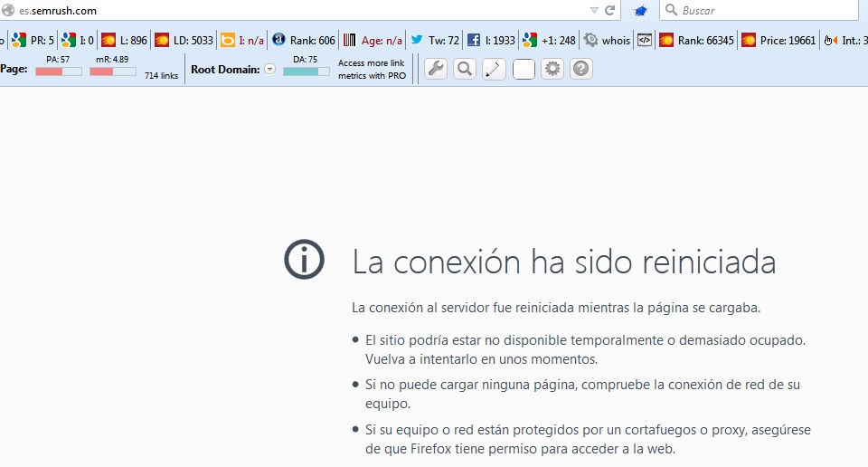Open the MozBar help question mark
868x467 pixels.
tap(581, 69)
